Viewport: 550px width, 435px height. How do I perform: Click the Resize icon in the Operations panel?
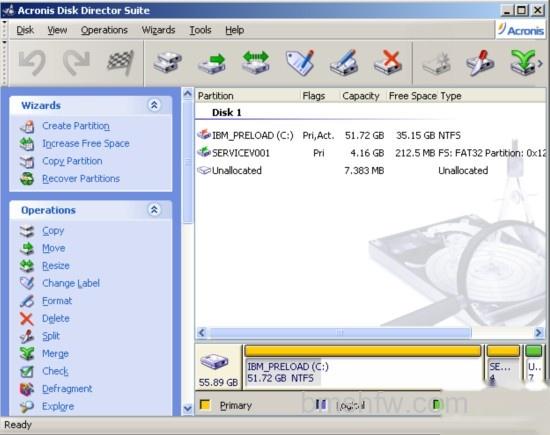pyautogui.click(x=27, y=266)
